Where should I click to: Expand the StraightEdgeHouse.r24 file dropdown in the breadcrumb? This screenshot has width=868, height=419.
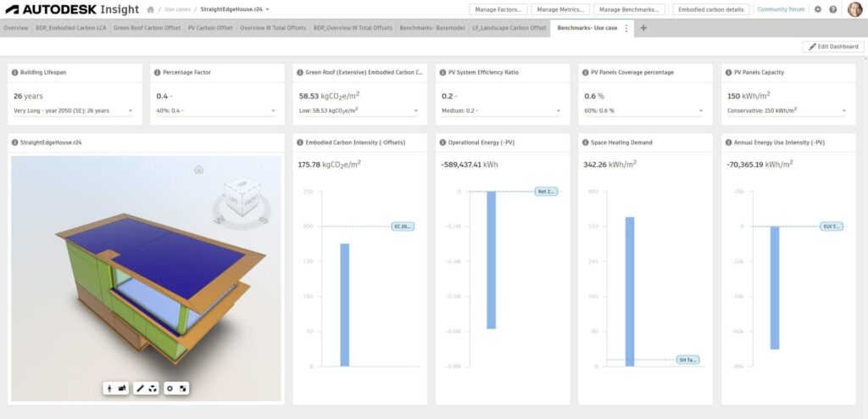(x=267, y=9)
